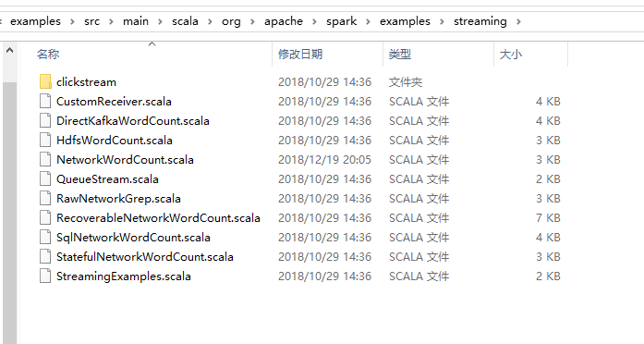Select the CustomReceiver.scala file icon

point(45,101)
